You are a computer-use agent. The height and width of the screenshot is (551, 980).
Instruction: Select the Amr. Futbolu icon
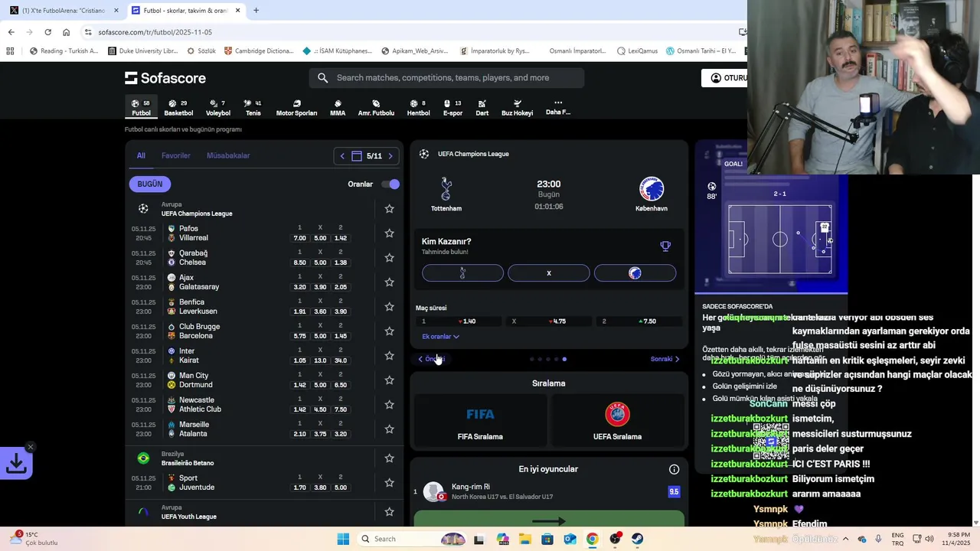pos(376,107)
